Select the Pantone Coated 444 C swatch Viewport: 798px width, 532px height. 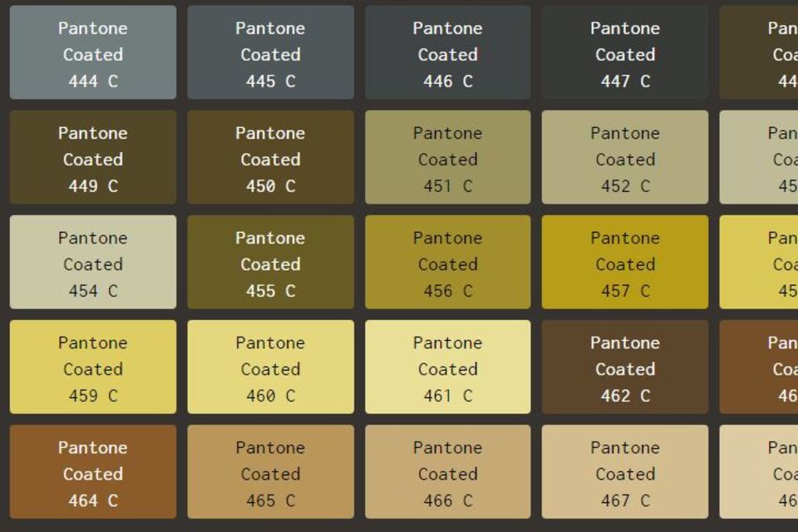coord(93,52)
